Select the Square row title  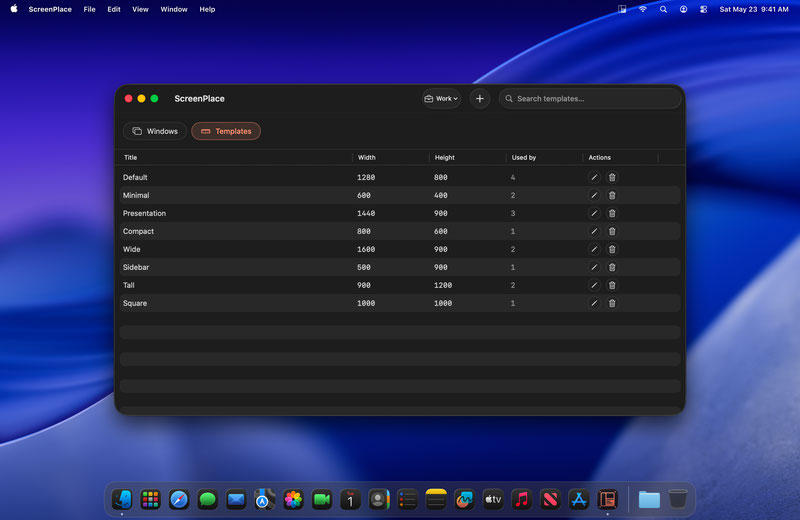135,303
